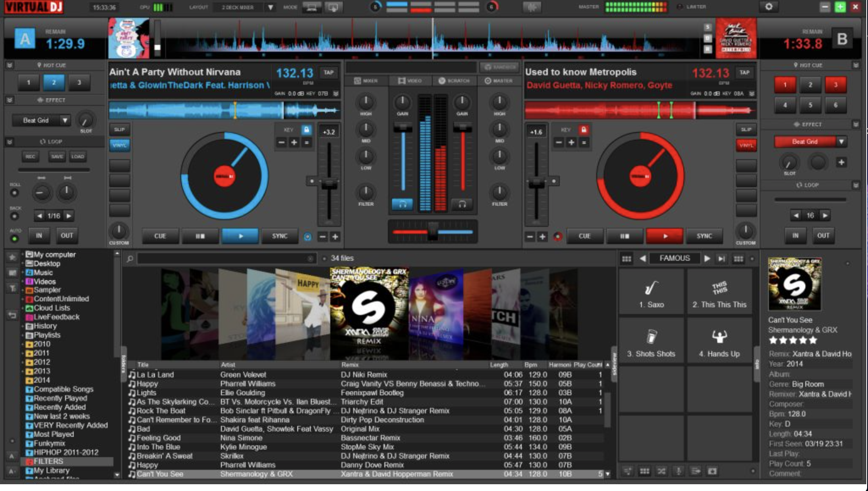Image resolution: width=868 pixels, height=491 pixels.
Task: Trigger the Shots Shots sampler pad
Action: 651,341
